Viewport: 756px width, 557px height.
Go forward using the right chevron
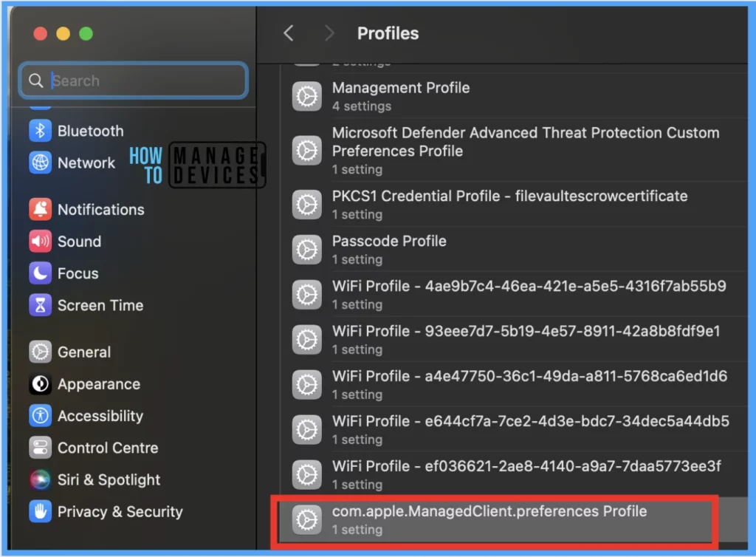click(x=329, y=33)
